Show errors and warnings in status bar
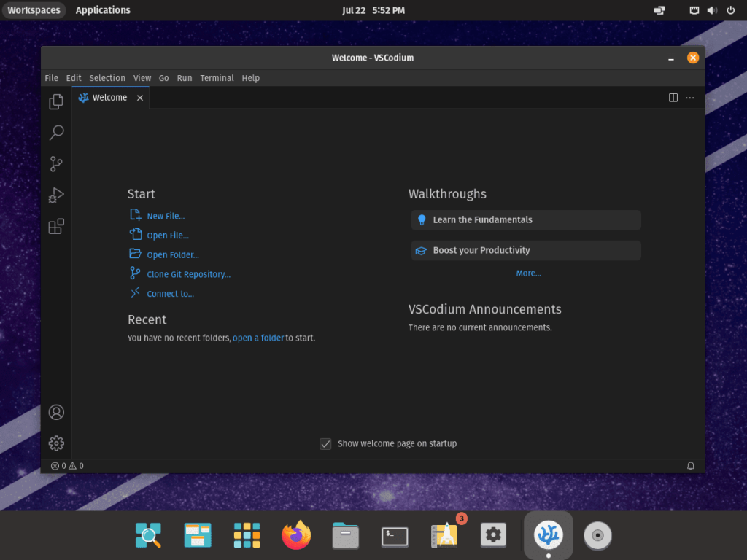 tap(67, 466)
